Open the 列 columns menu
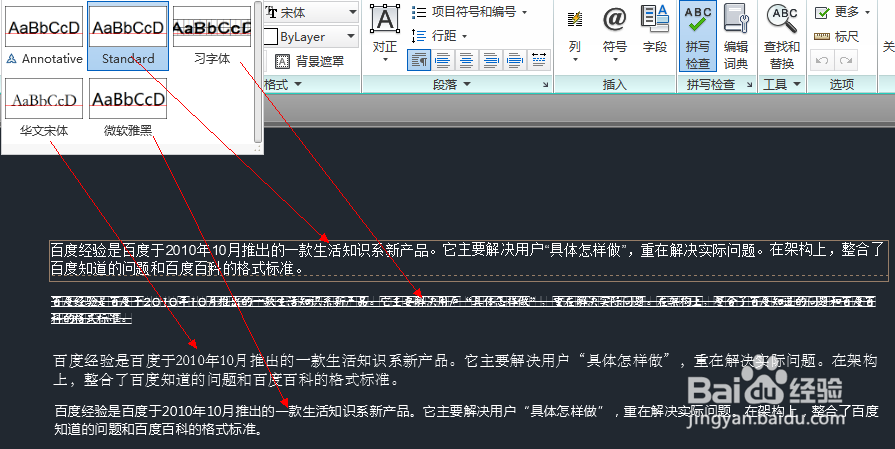895x449 pixels. (575, 34)
